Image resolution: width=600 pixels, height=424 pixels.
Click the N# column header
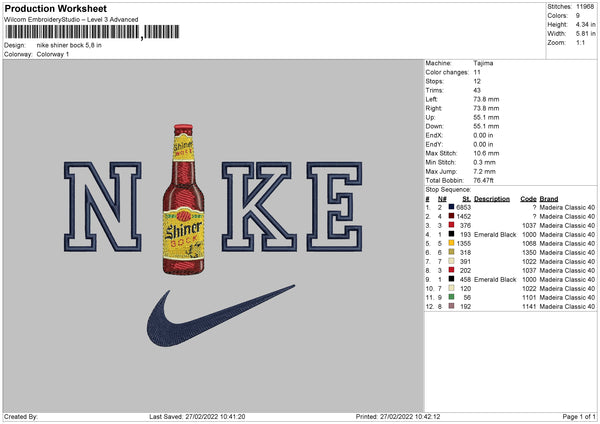click(x=442, y=199)
